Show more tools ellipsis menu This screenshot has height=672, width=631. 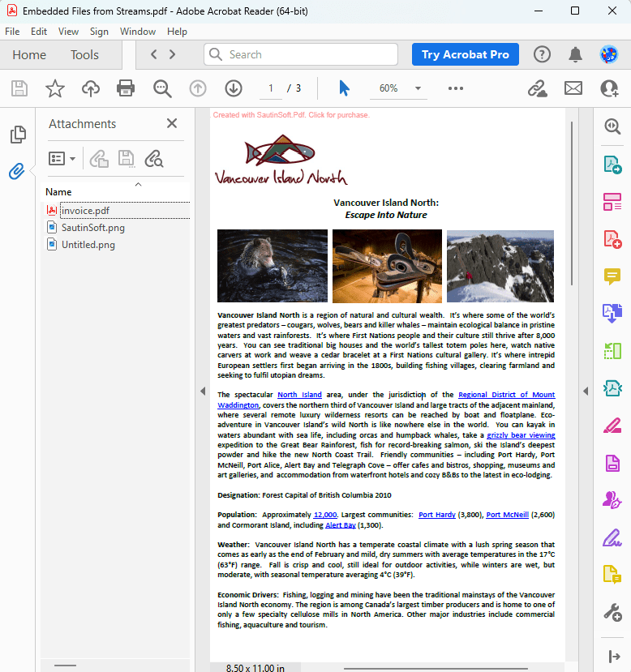pyautogui.click(x=456, y=88)
